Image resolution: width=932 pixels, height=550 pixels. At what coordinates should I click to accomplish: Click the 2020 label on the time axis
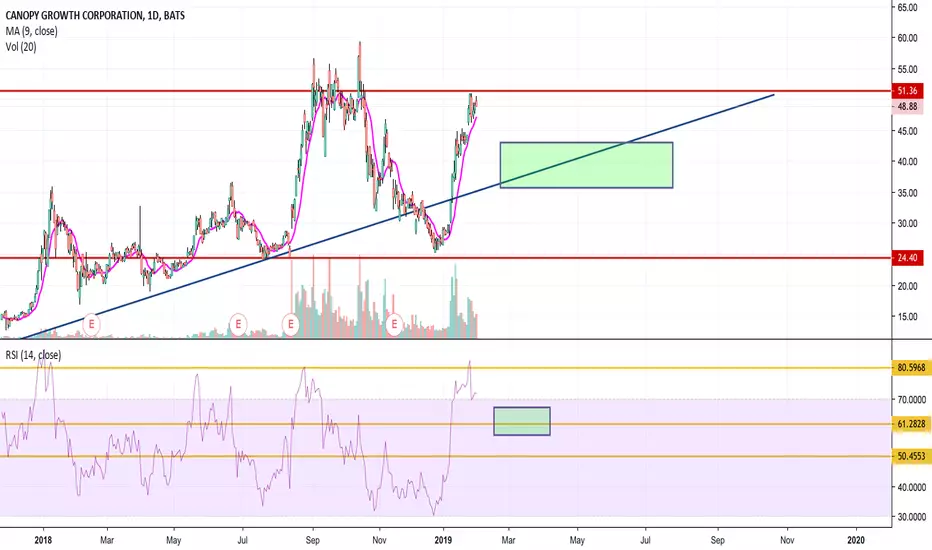pos(856,540)
